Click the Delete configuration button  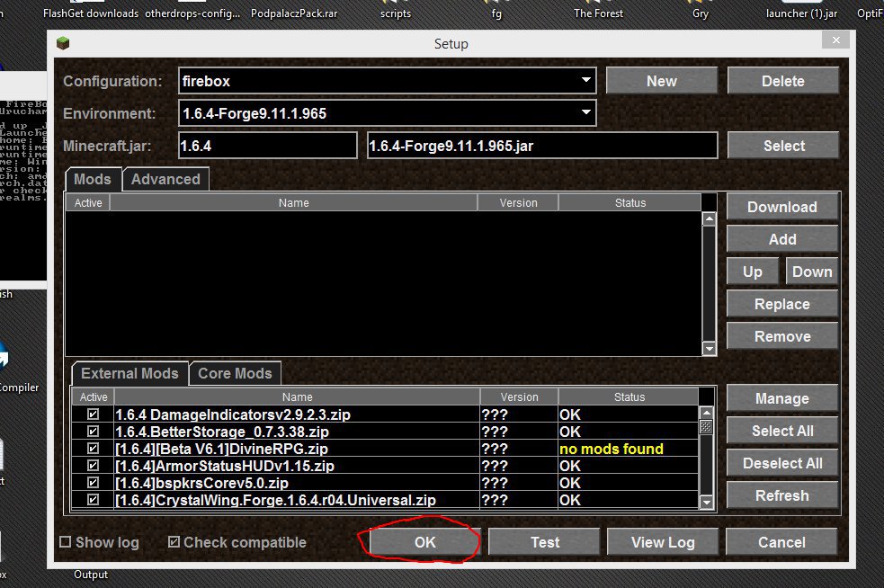(x=782, y=81)
